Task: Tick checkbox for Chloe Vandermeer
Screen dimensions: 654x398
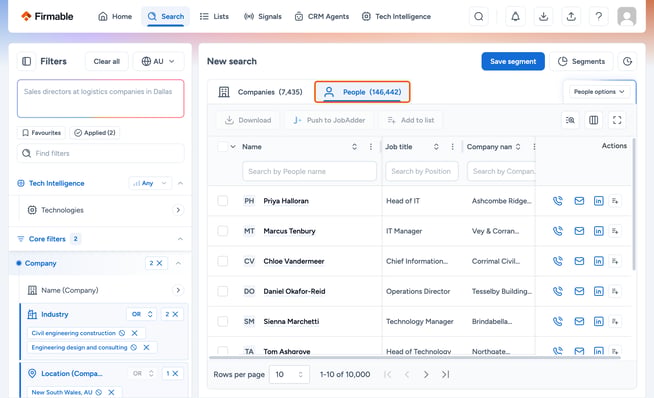Action: pyautogui.click(x=223, y=261)
